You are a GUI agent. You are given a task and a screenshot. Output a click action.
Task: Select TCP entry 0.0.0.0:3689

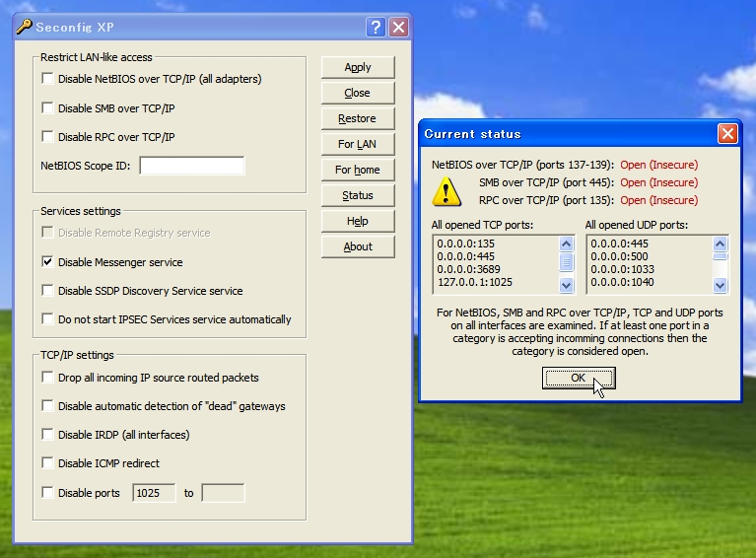[x=468, y=269]
